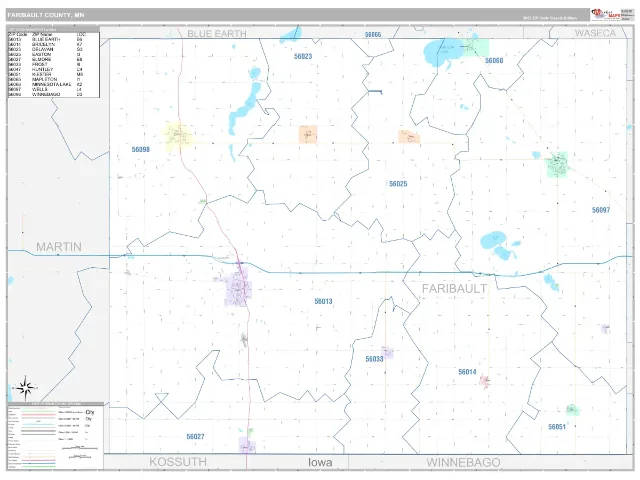This screenshot has width=640, height=480.
Task: Select ZIP code label 56013
Action: 323,301
